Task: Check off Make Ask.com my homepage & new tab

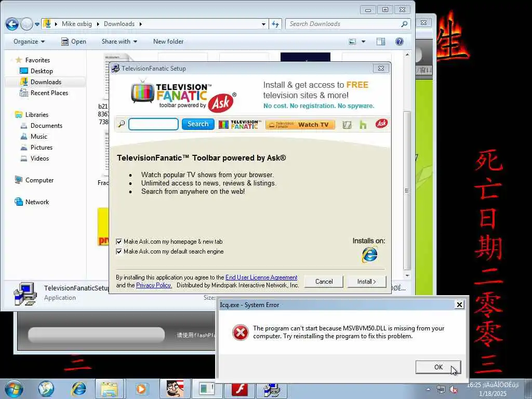Action: pyautogui.click(x=119, y=242)
